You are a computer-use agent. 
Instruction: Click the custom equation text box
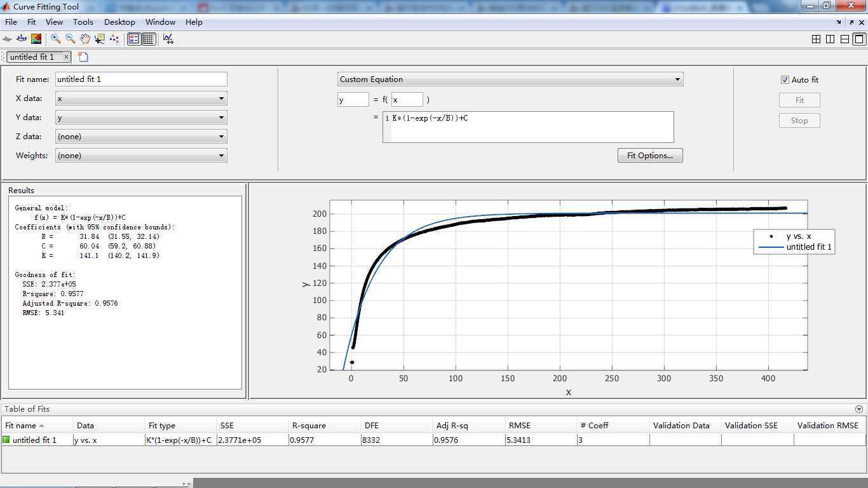coord(528,127)
